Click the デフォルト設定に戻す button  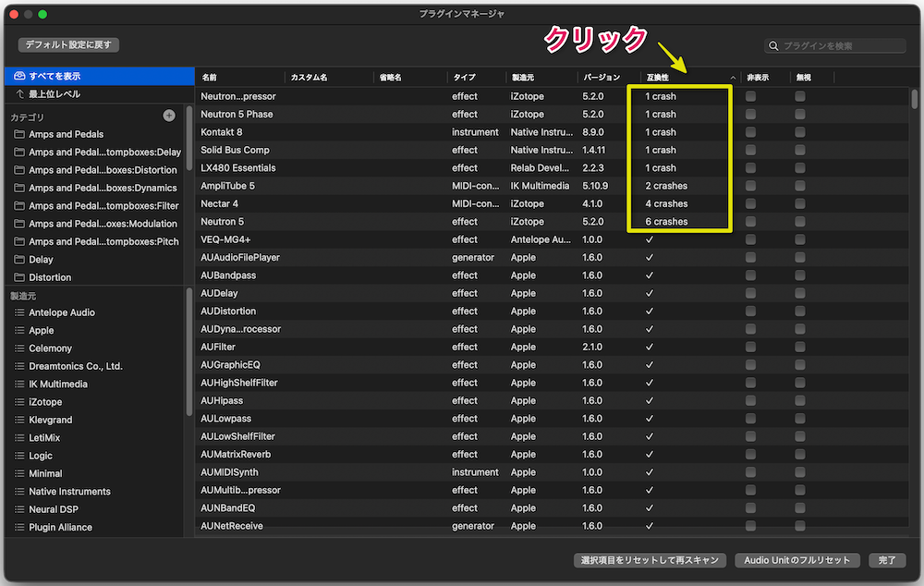(65, 43)
